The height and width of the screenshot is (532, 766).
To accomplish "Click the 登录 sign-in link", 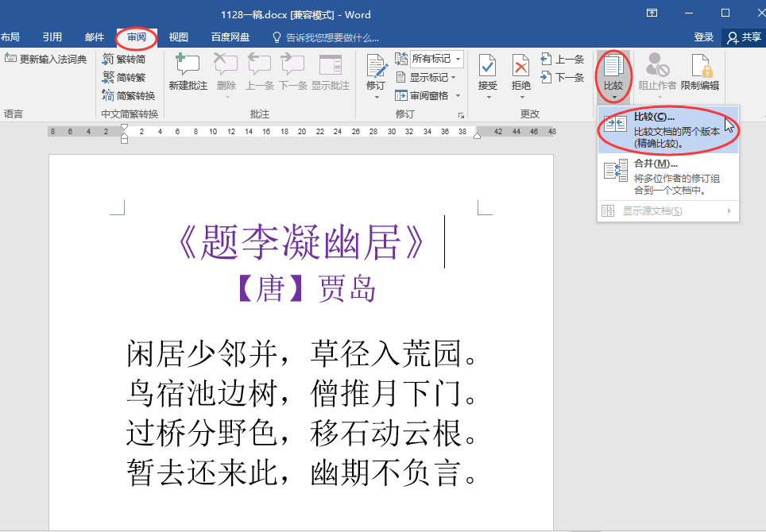I will tap(703, 37).
